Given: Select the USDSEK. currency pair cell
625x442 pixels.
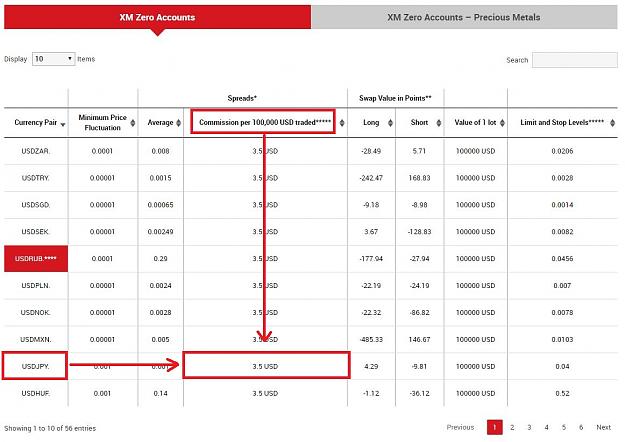Looking at the screenshot, I should click(x=36, y=232).
